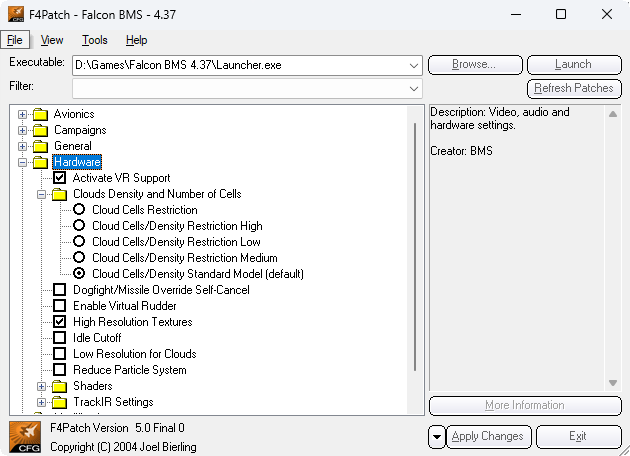630x456 pixels.
Task: Open the Tools menu
Action: tap(95, 40)
